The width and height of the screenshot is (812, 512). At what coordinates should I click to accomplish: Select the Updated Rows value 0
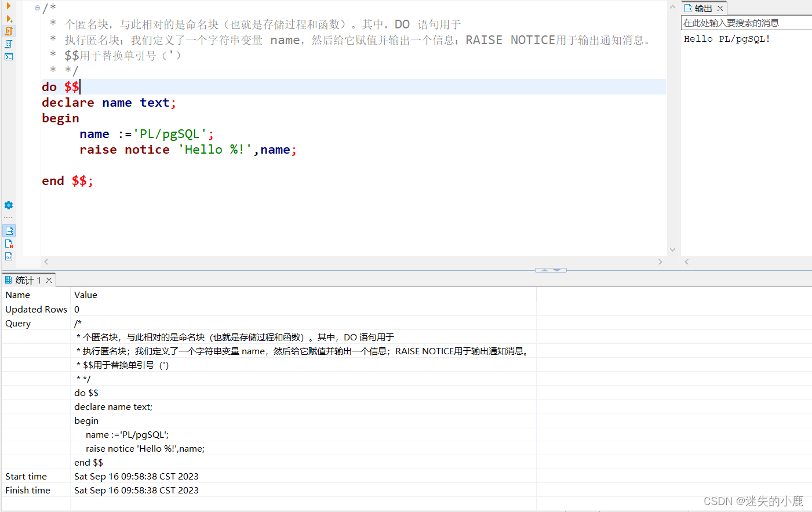pos(77,310)
